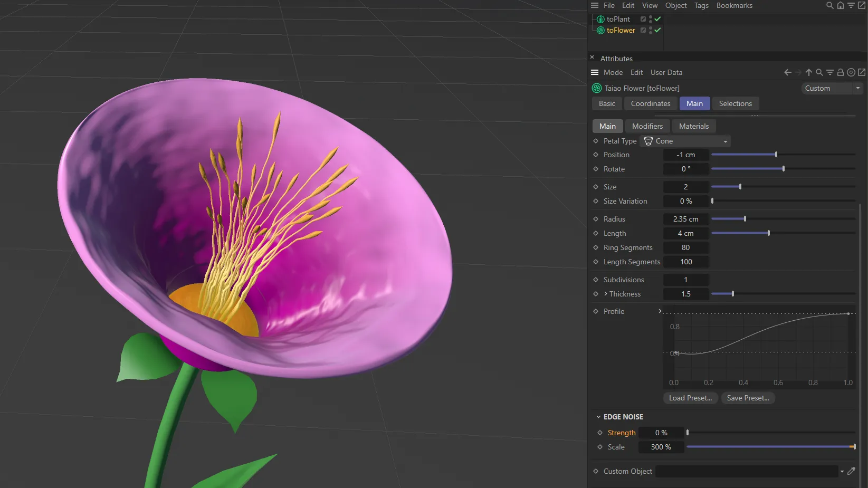
Task: Toggle the layer square icon beside toFlower
Action: 643,30
